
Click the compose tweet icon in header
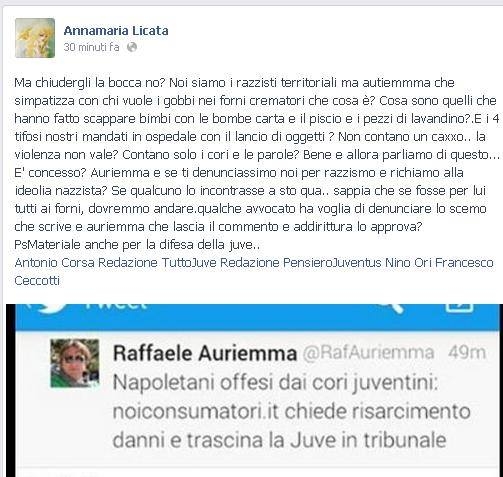click(460, 308)
